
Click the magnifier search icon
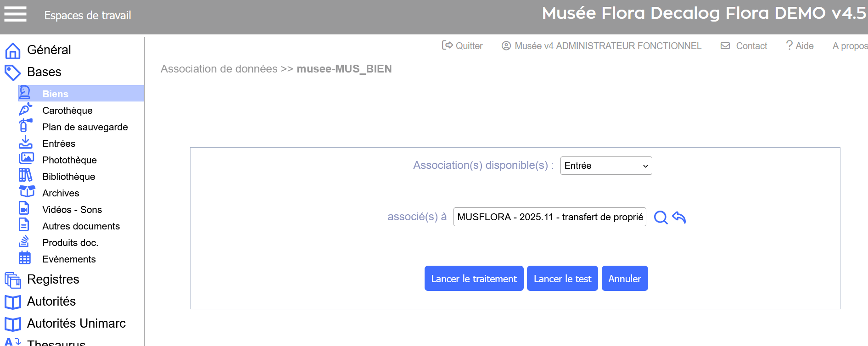pyautogui.click(x=661, y=217)
